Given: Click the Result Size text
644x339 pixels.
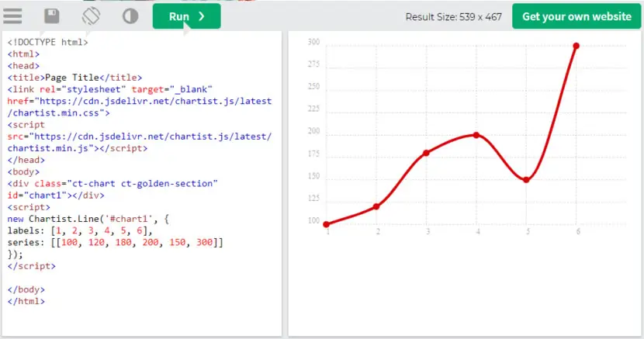Looking at the screenshot, I should (x=453, y=17).
